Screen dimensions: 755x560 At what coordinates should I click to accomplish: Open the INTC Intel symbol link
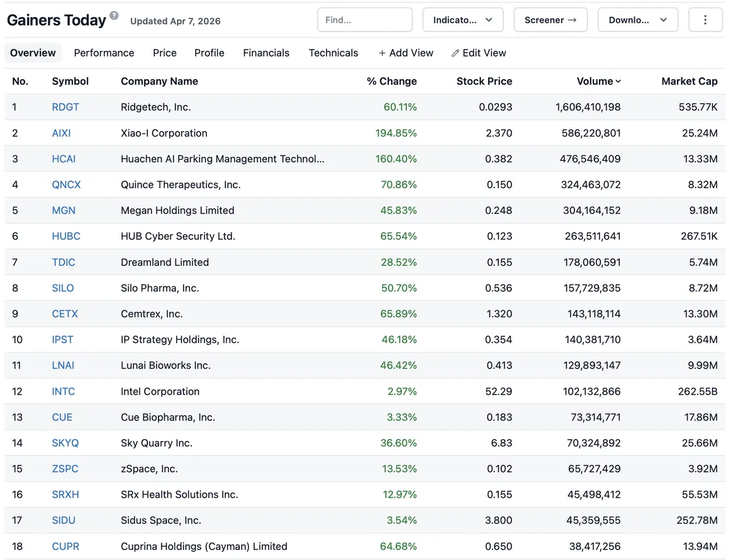63,391
